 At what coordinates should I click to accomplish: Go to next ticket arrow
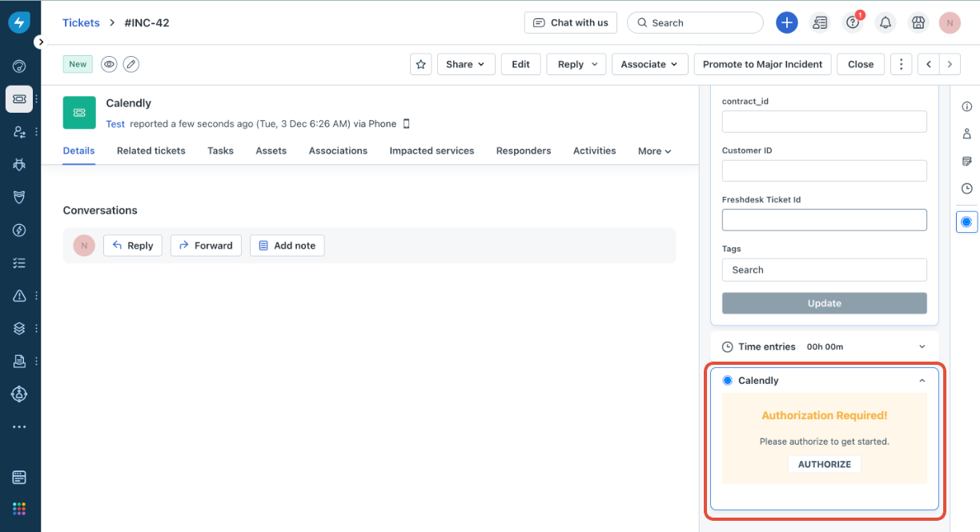pos(950,64)
